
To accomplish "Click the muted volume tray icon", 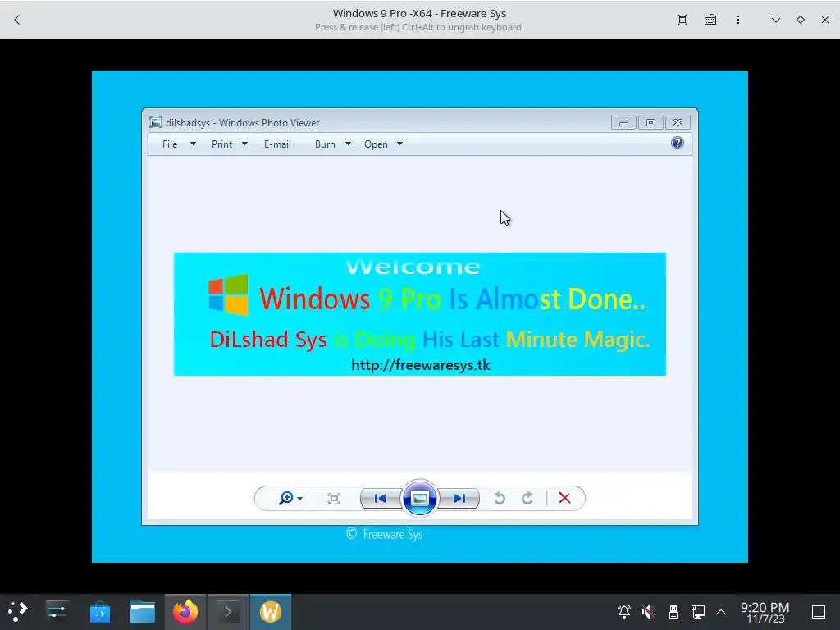I will (x=648, y=612).
